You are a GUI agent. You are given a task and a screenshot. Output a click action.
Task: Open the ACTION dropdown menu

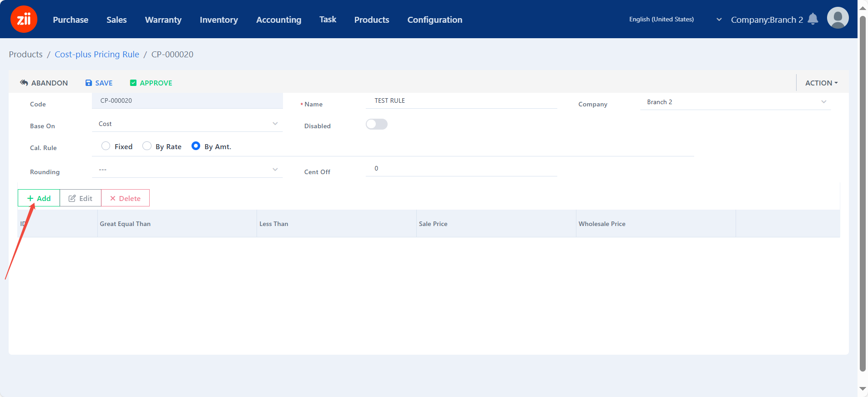tap(821, 83)
